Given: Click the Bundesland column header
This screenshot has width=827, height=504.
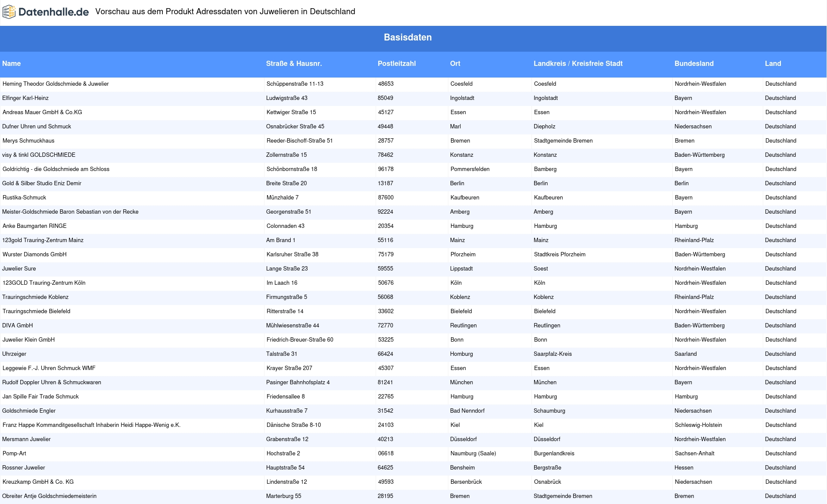Looking at the screenshot, I should click(x=693, y=64).
